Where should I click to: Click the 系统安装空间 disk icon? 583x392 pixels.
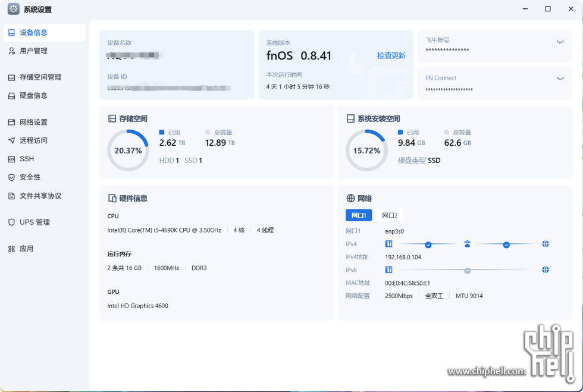[350, 118]
